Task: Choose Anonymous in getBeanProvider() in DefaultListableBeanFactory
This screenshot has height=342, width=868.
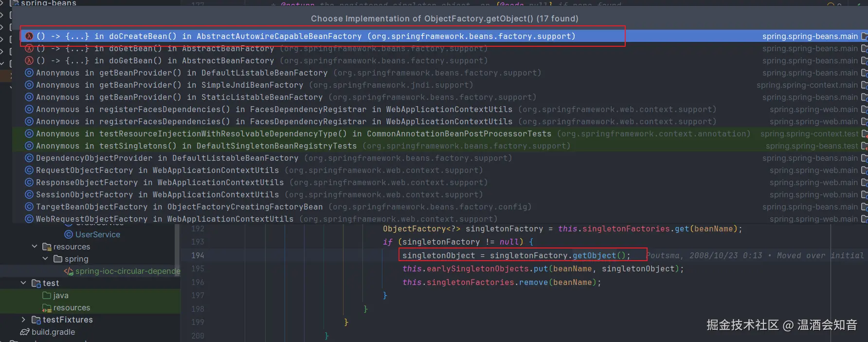Action: pos(440,73)
